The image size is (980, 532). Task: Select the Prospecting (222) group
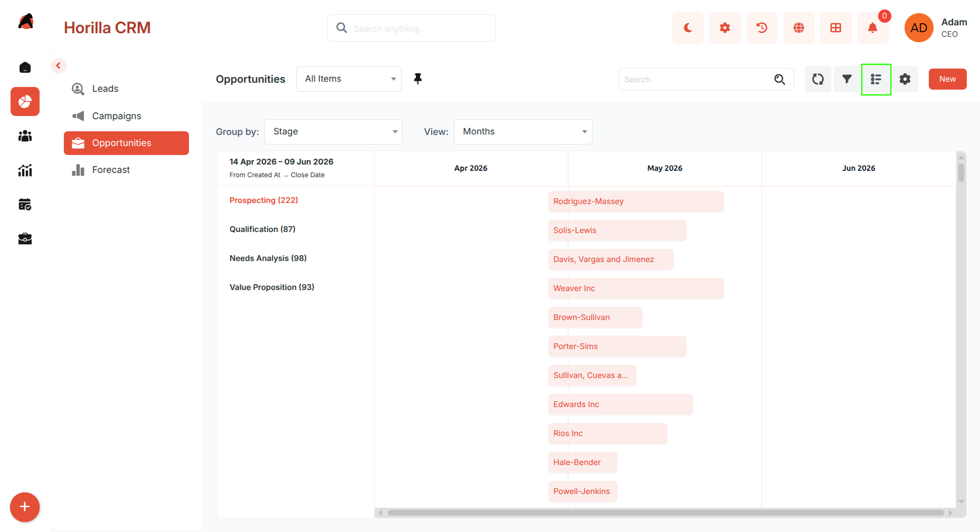pyautogui.click(x=264, y=200)
